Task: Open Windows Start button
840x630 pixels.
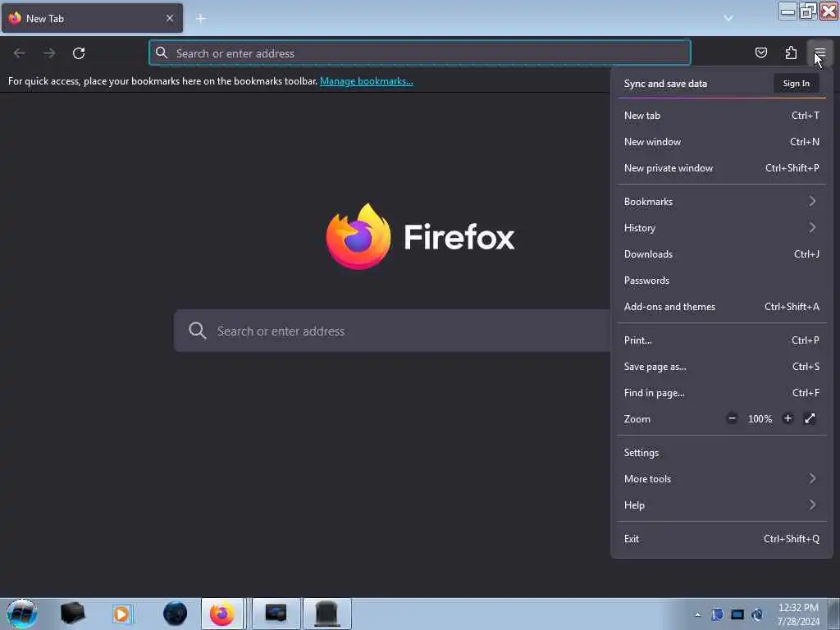Action: [x=21, y=614]
